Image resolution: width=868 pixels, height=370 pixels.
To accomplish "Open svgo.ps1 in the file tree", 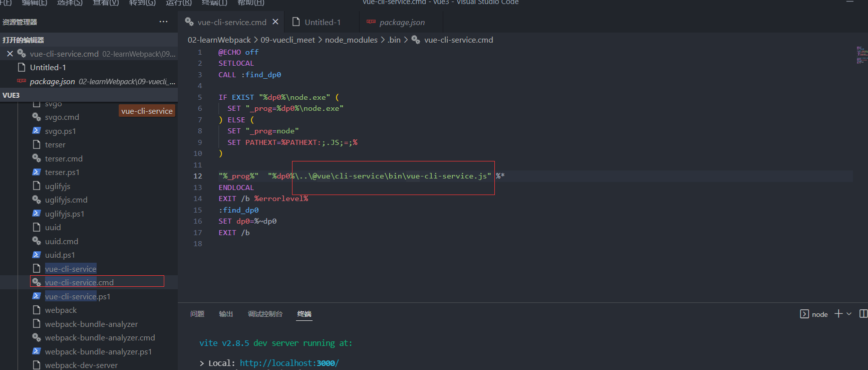I will pyautogui.click(x=61, y=131).
